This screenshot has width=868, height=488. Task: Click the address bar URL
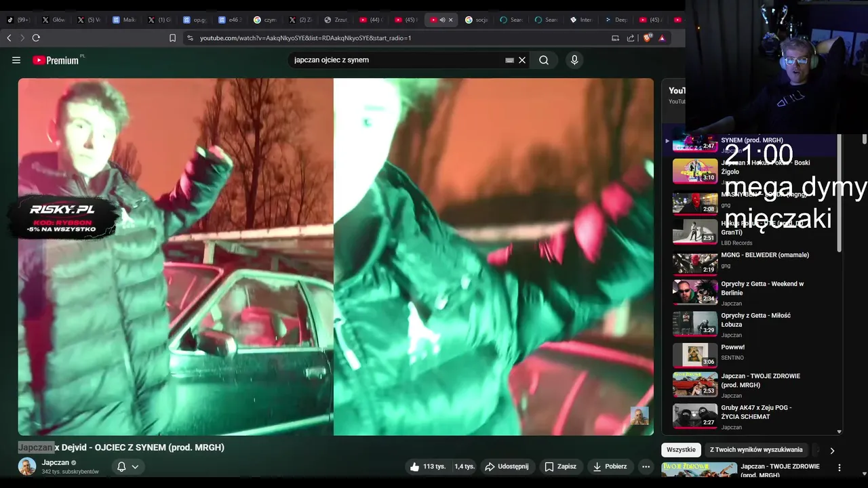click(x=305, y=38)
